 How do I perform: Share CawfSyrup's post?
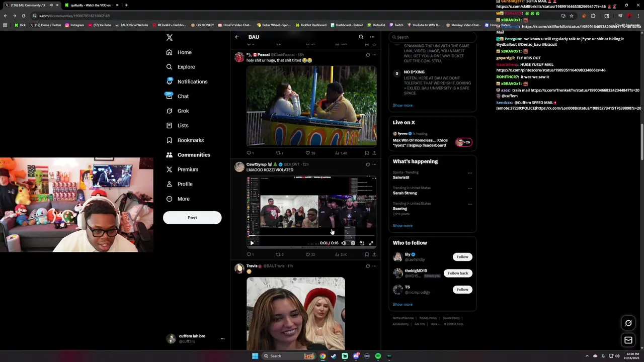click(x=374, y=254)
